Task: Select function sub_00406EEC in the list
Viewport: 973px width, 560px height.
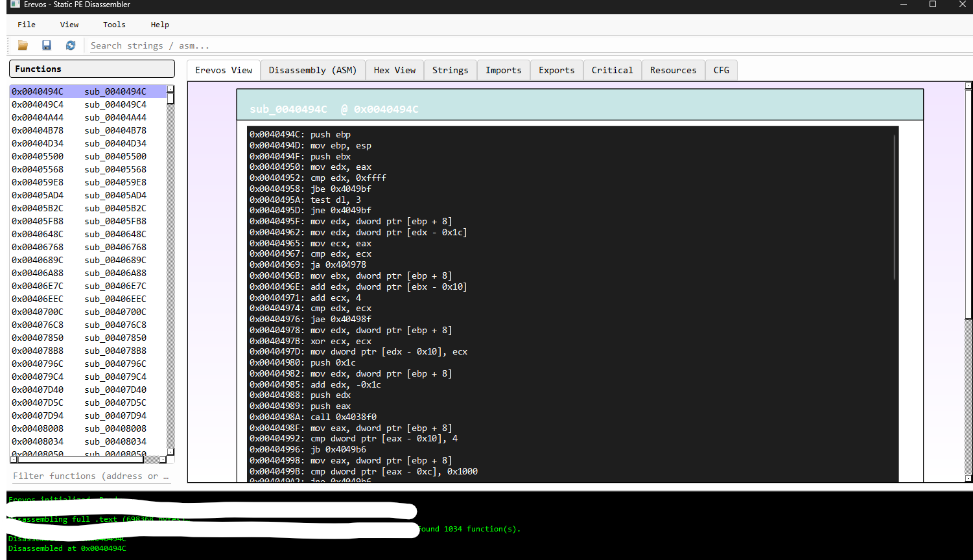Action: [88, 299]
